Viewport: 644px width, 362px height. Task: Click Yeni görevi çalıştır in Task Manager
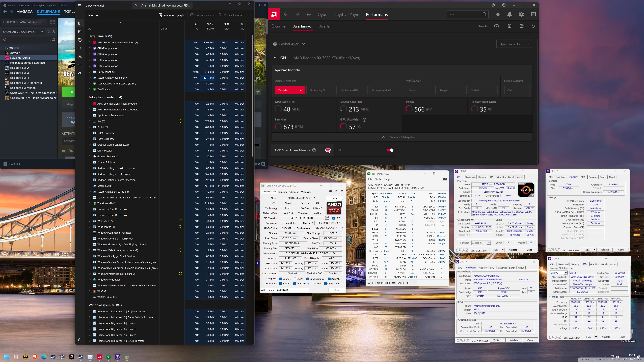172,15
